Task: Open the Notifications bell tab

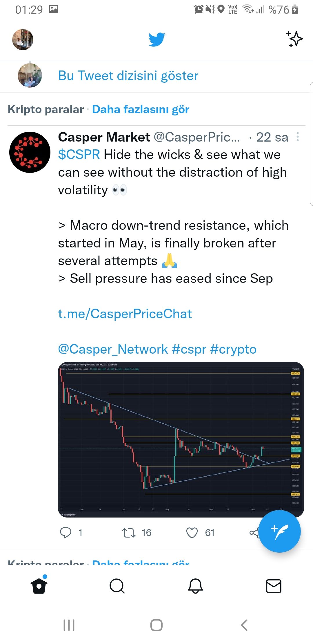Action: click(196, 586)
